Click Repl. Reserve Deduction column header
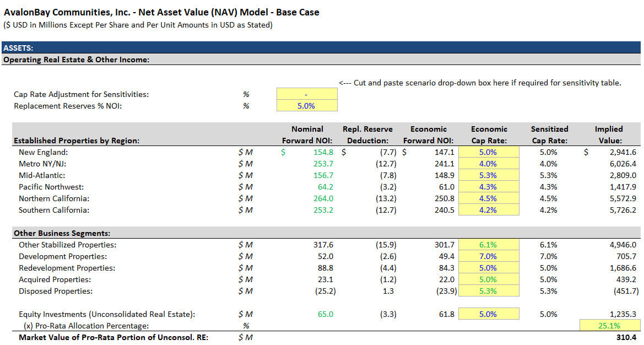 click(x=367, y=134)
